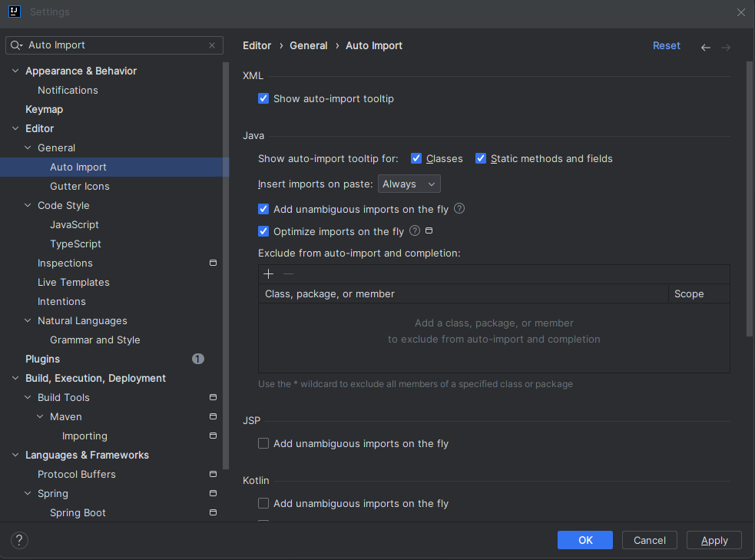
Task: Click the settings panel vertical scrollbar
Action: [x=749, y=200]
